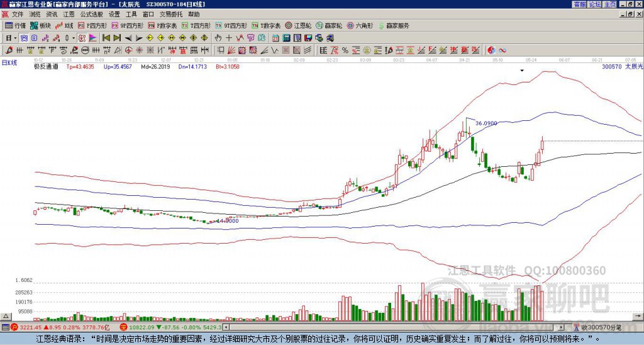Open the P数字表 number table
The width and height of the screenshot is (644, 345).
[162, 25]
